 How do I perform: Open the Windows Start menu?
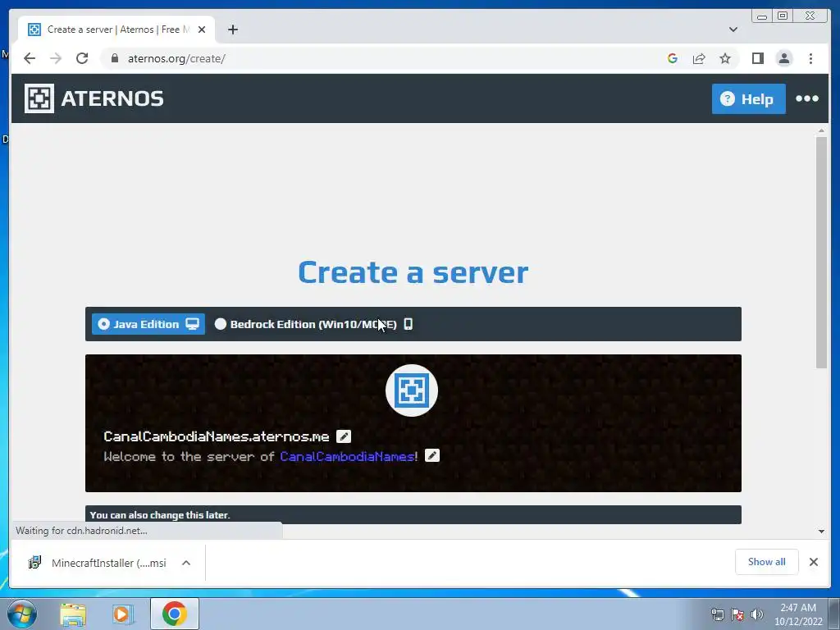[22, 614]
